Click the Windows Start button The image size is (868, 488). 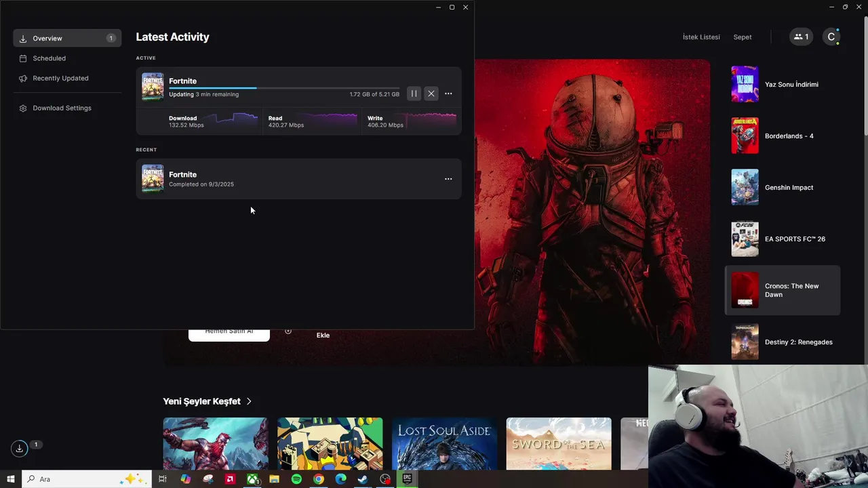tap(11, 479)
